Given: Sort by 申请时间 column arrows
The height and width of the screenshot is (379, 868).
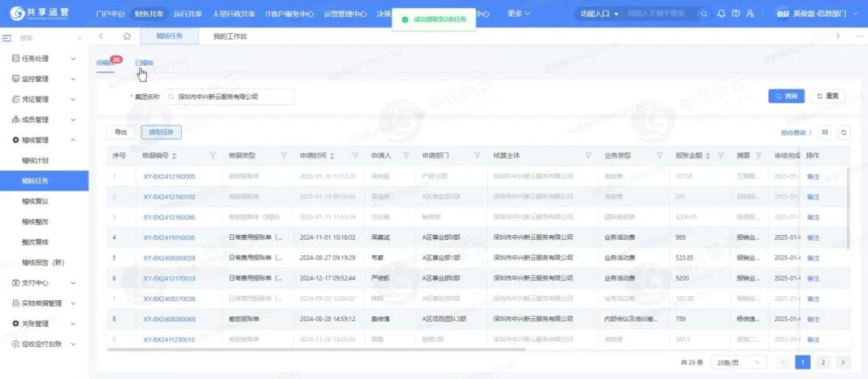Looking at the screenshot, I should coord(333,155).
